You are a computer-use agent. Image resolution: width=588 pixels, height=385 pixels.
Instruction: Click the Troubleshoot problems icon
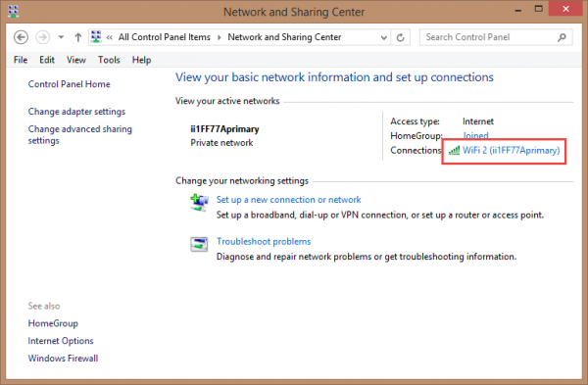pos(199,244)
